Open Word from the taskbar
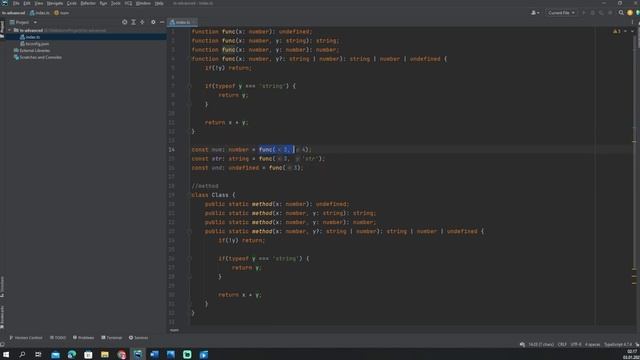This screenshot has width=640, height=360. click(x=154, y=354)
